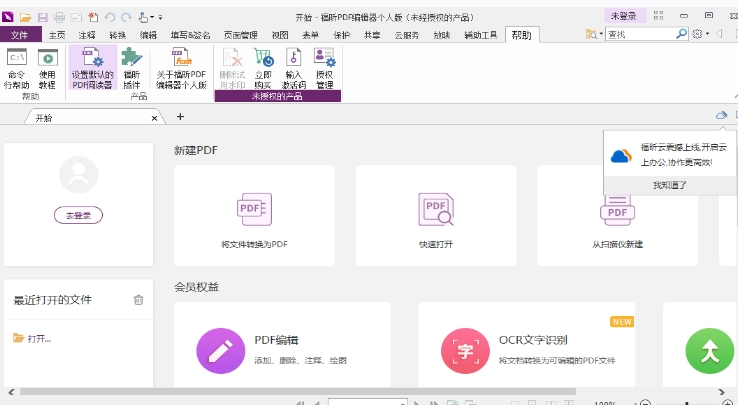Click the green circular icon card
Image resolution: width=738 pixels, height=405 pixels.
[x=709, y=351]
